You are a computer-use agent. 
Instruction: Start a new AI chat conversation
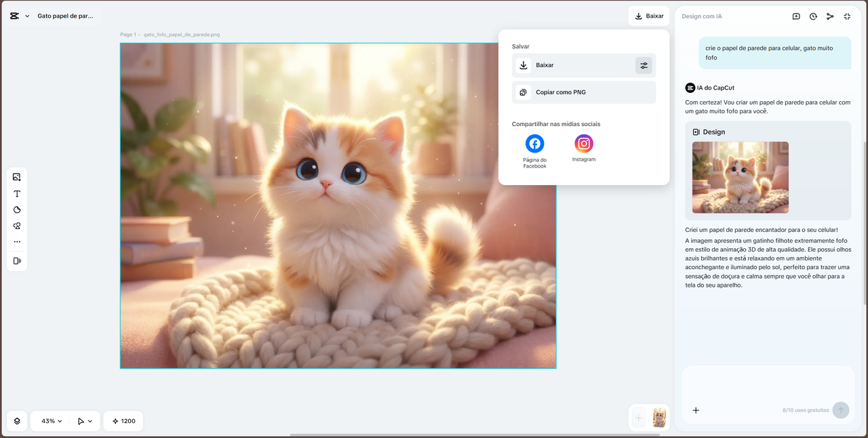(x=796, y=16)
